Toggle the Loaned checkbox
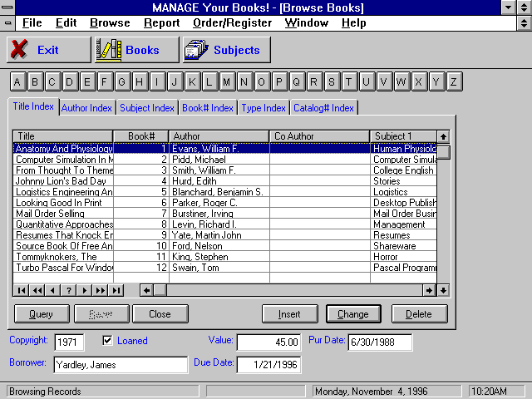Screen dimensions: 532x399 click(x=107, y=341)
